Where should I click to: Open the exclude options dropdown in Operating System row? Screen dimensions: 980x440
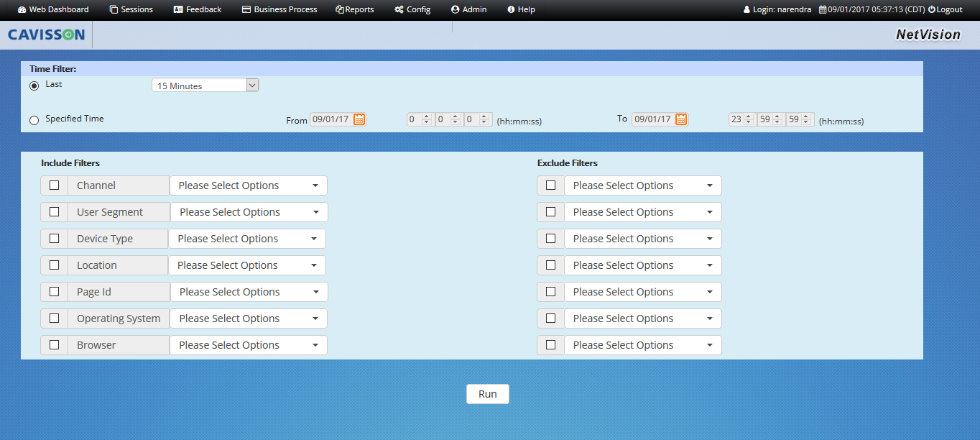(x=643, y=318)
